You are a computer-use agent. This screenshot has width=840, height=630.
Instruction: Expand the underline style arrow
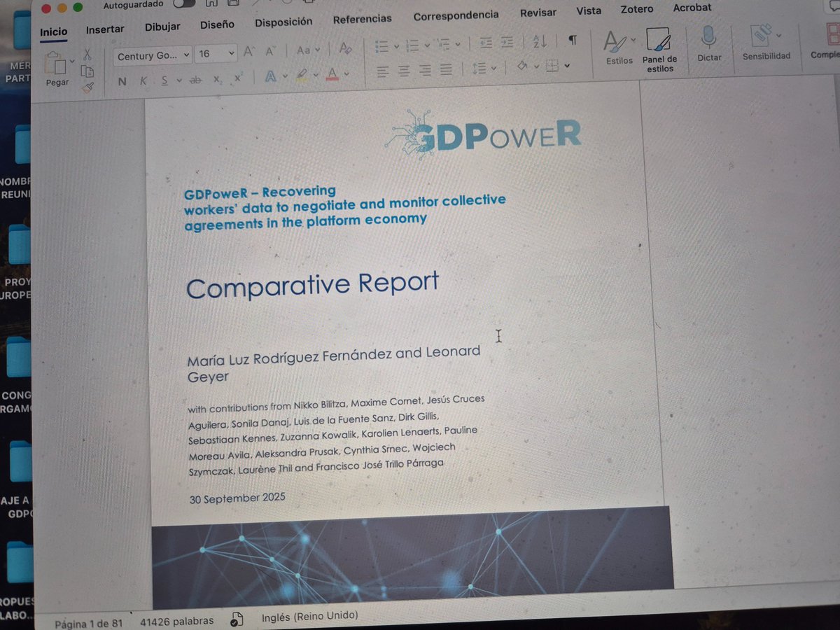click(179, 80)
